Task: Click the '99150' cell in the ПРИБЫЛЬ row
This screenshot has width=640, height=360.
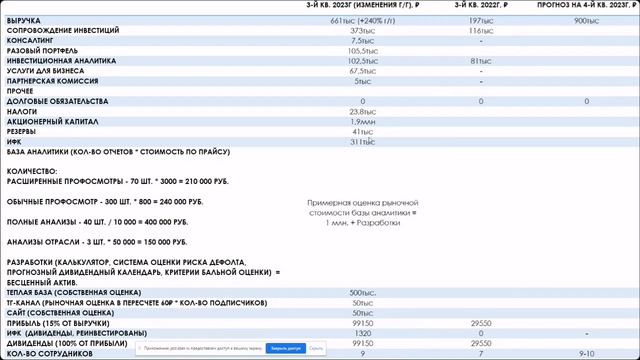Action: coord(362,323)
